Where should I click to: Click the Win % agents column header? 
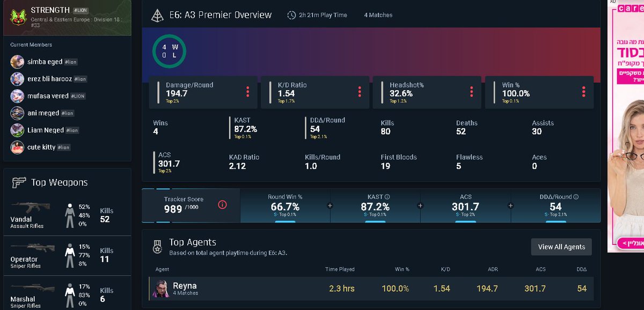pyautogui.click(x=401, y=269)
